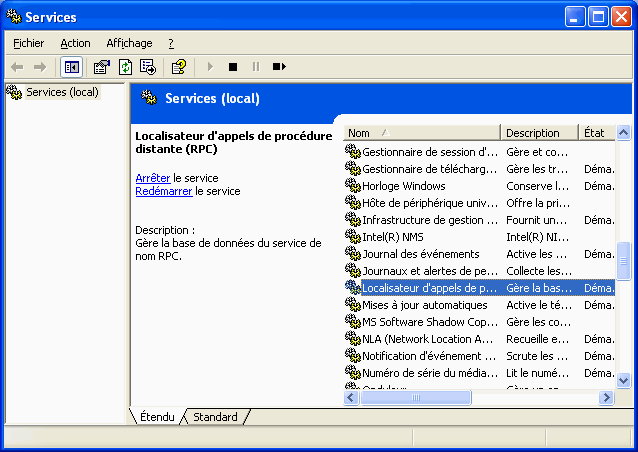Select the Horloge Windows service row
638x452 pixels.
click(480, 186)
